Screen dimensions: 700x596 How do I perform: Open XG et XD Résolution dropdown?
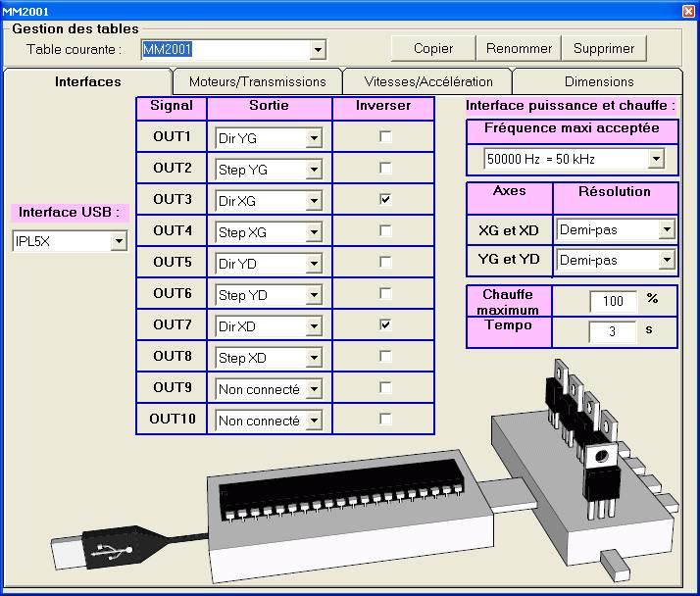[x=667, y=230]
